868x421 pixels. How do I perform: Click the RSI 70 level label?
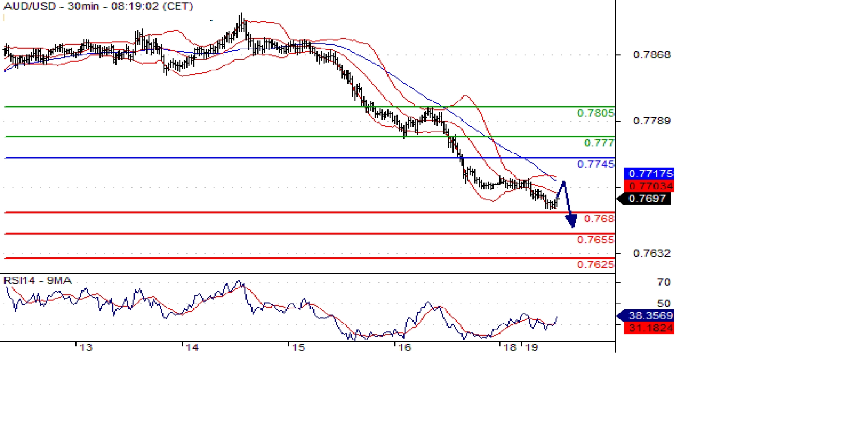[664, 282]
